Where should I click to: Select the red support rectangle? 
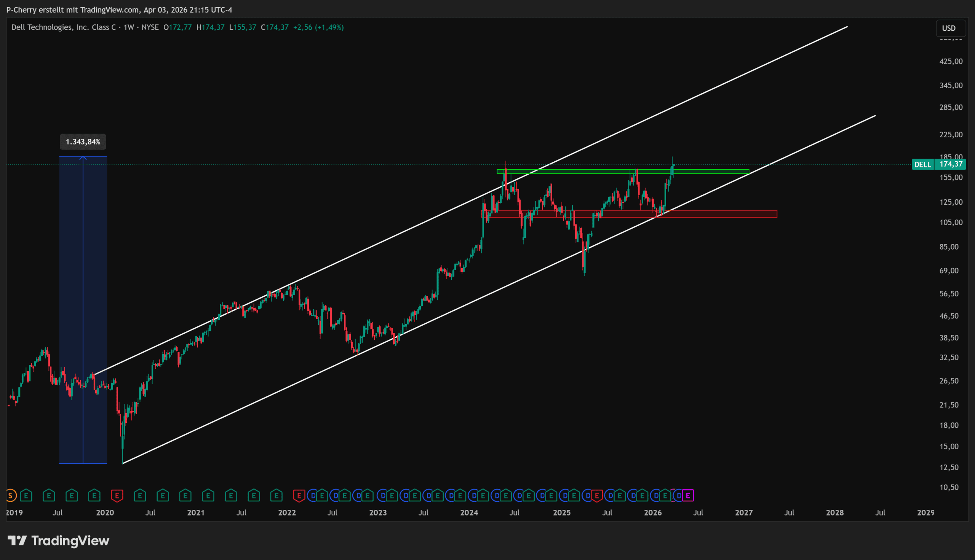pos(724,214)
